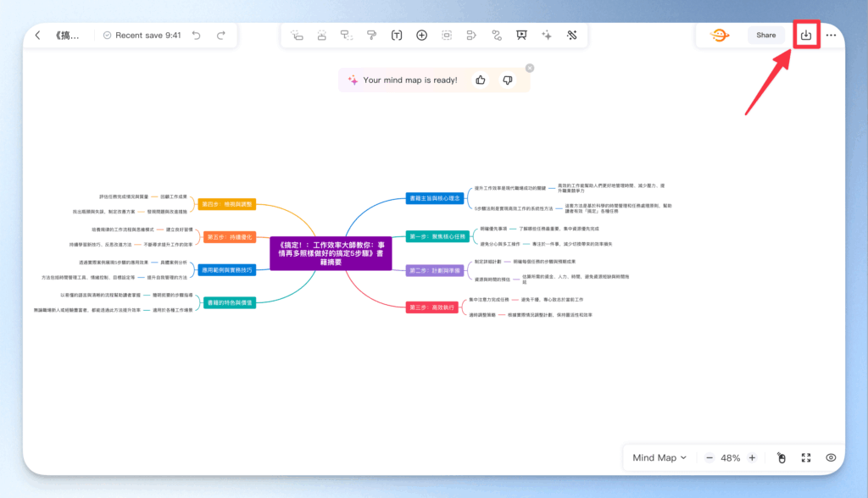
Task: Toggle fullscreen view mode
Action: (x=805, y=457)
